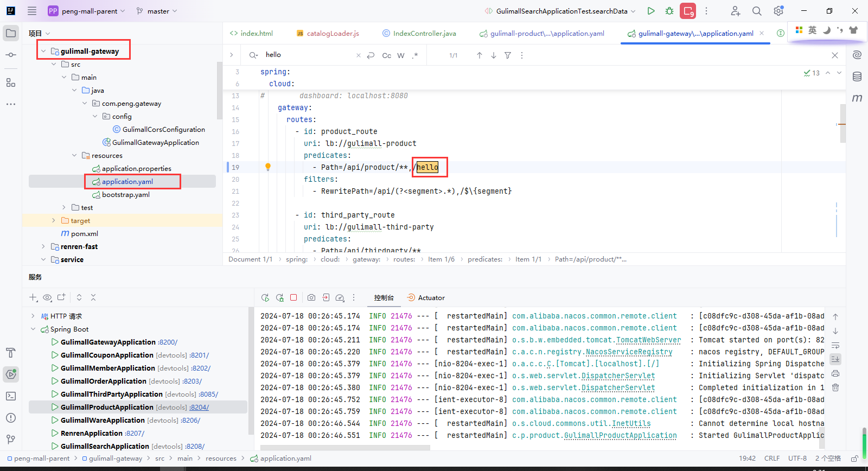Viewport: 868px width, 471px height.
Task: Start debugging with the bug icon
Action: 669,11
